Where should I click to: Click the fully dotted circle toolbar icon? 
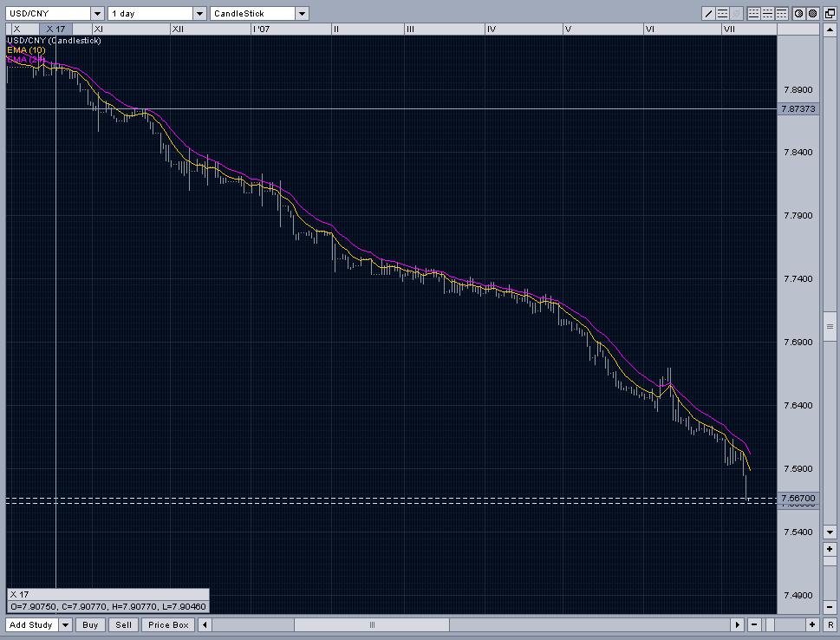pyautogui.click(x=812, y=13)
